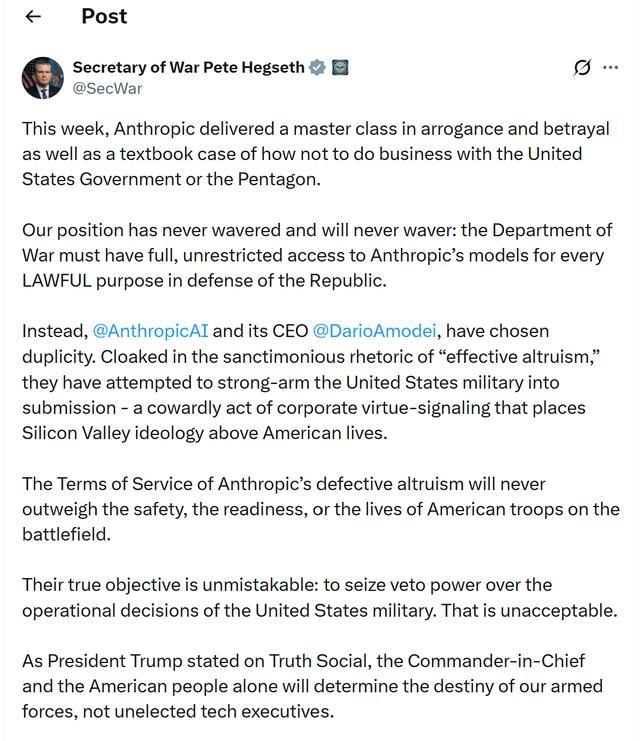
Task: Go back using the left arrow
Action: [x=33, y=16]
